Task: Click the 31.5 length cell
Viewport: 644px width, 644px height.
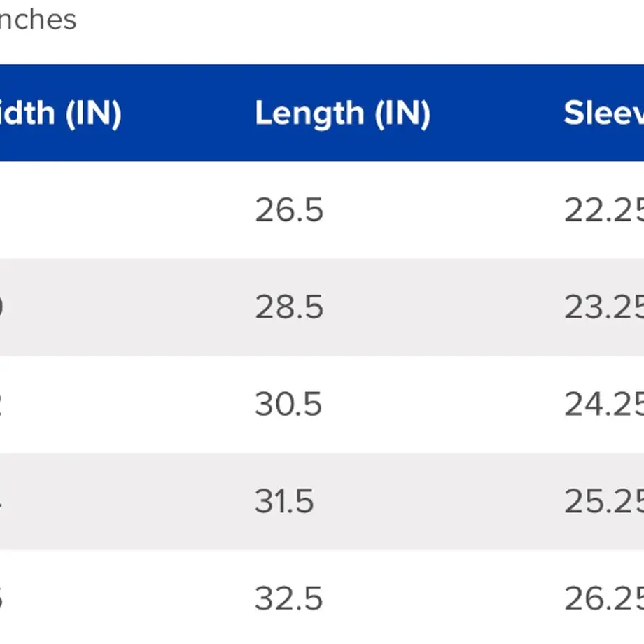Action: 284,501
